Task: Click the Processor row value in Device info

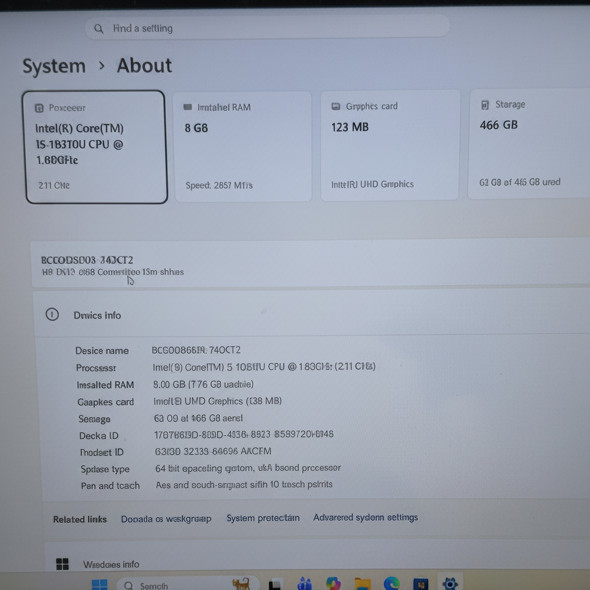Action: [264, 366]
